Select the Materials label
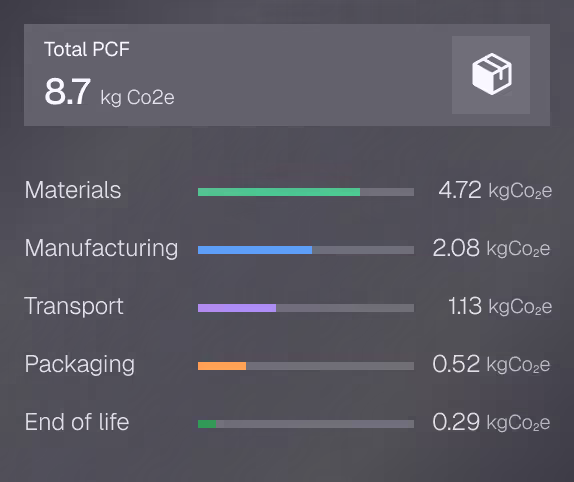Viewport: 574px width, 482px height. click(x=72, y=190)
